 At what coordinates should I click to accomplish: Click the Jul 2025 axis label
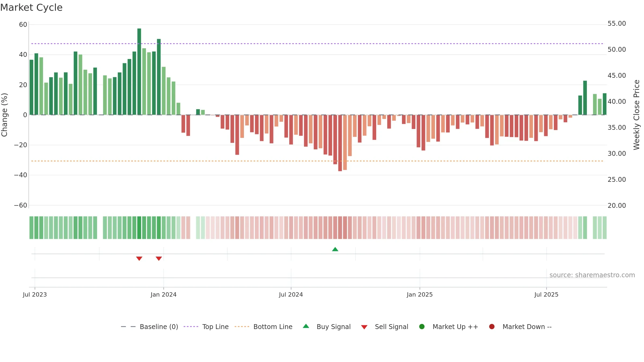[547, 294]
